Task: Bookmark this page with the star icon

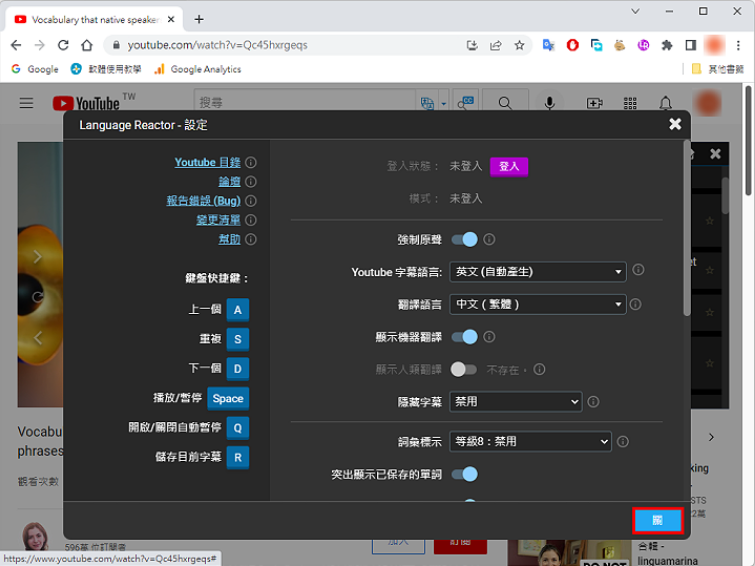Action: [519, 45]
